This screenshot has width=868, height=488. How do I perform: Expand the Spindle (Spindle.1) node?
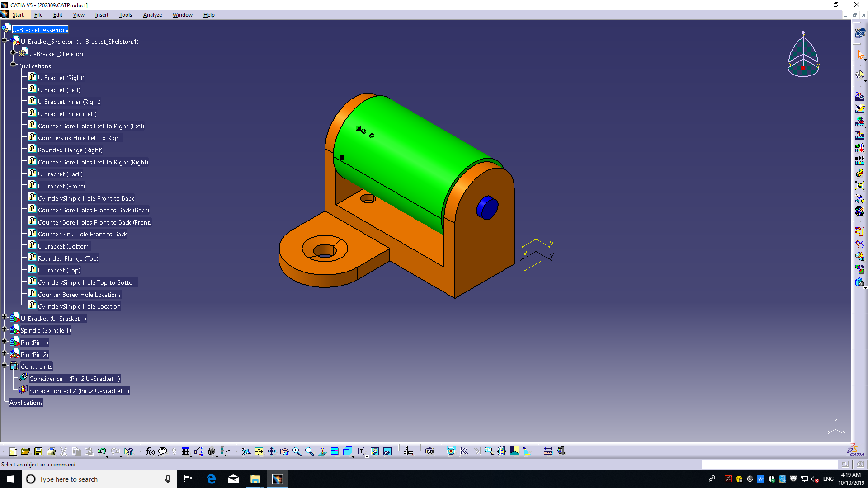[x=5, y=329]
